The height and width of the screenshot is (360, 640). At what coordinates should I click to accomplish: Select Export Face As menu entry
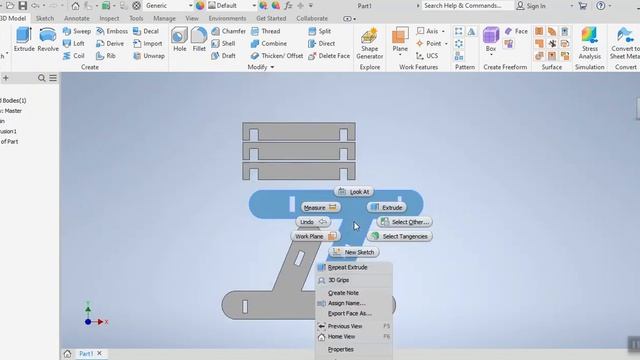[x=354, y=313]
